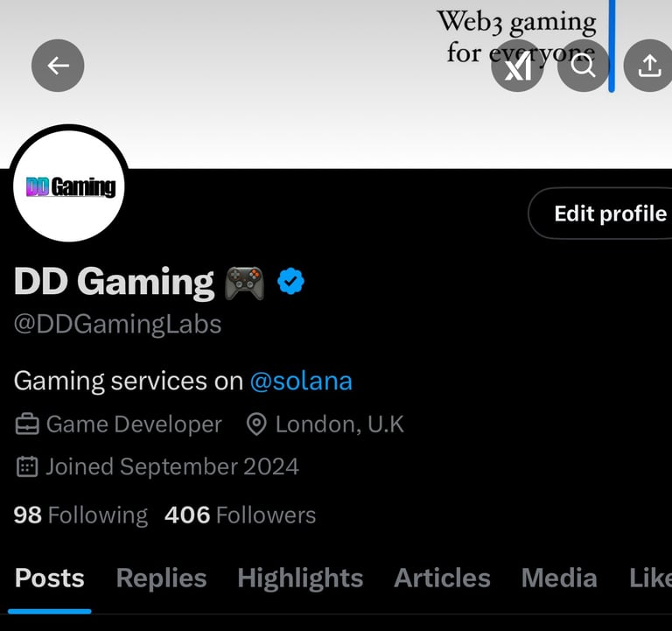Open the @solana mention link
This screenshot has height=631, width=672.
[x=301, y=381]
